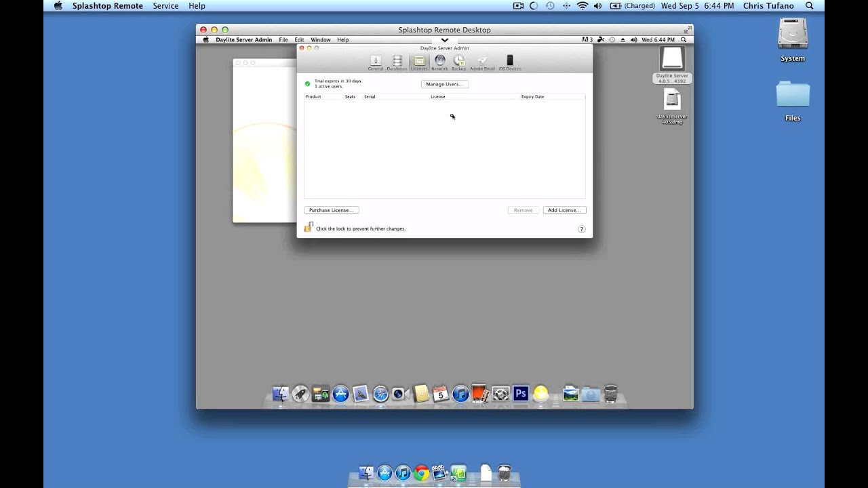
Task: Click the remote volume icon
Action: 633,40
